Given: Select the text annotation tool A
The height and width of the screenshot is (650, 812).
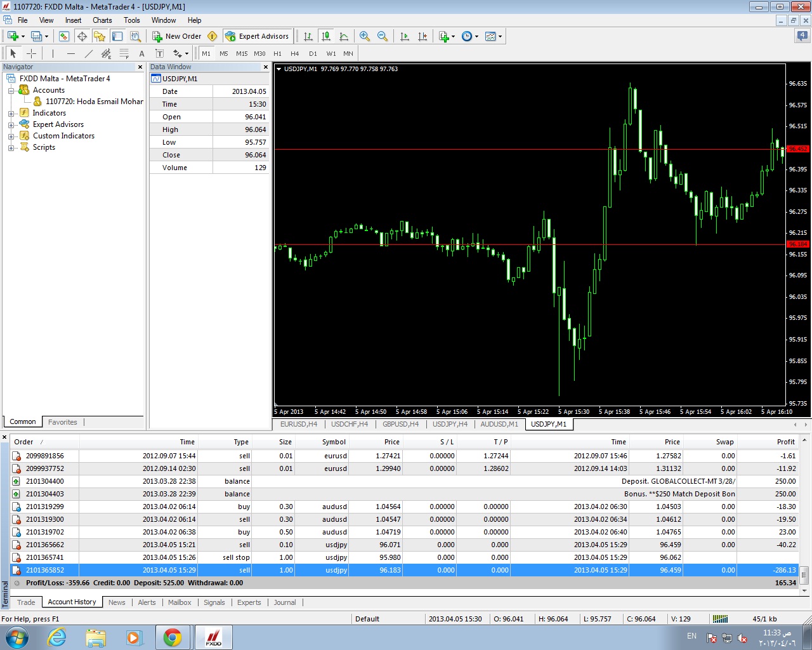Looking at the screenshot, I should pos(141,53).
